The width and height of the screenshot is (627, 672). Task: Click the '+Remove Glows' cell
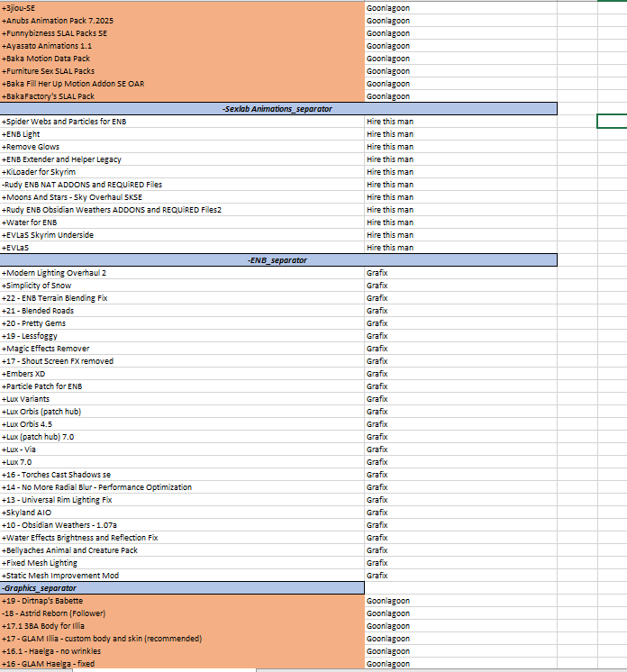pyautogui.click(x=182, y=147)
